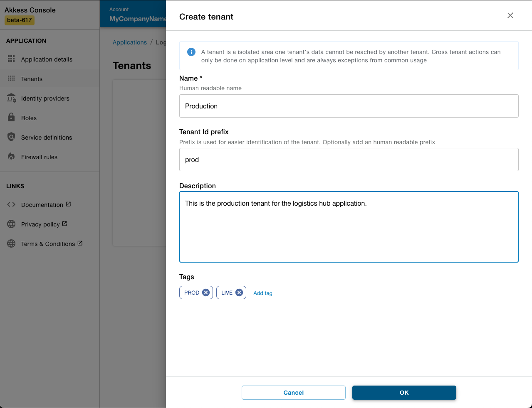
Task: Click the Terms & Conditions globe icon
Action: pos(11,243)
